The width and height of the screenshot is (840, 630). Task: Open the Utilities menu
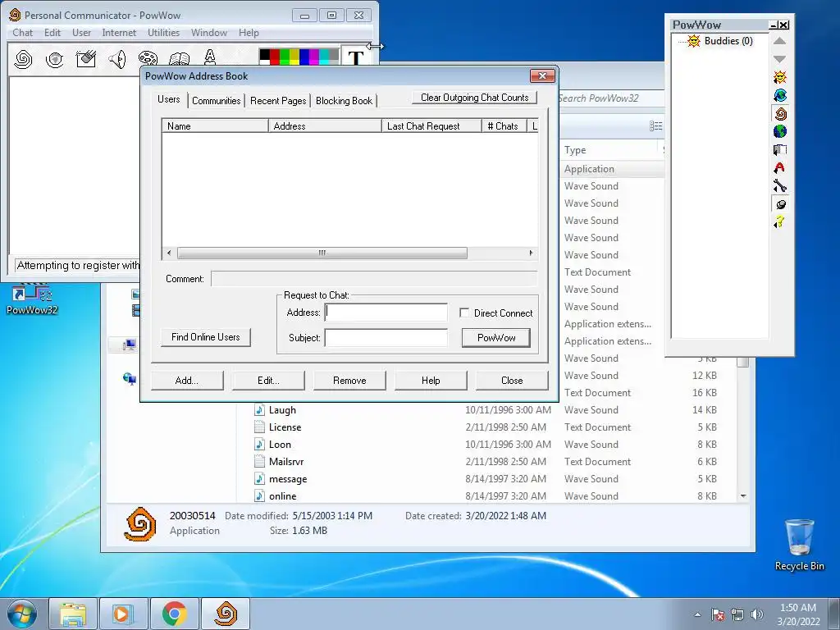pyautogui.click(x=163, y=33)
